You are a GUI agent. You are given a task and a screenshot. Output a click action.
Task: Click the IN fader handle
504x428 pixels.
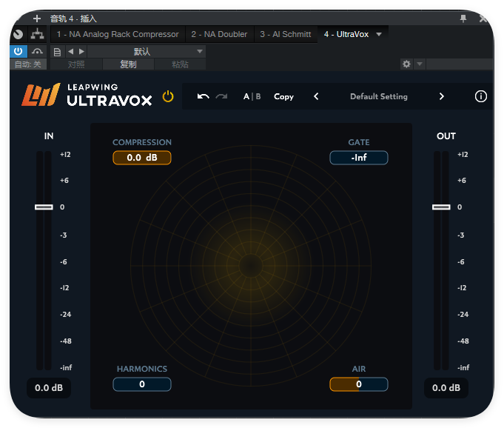pos(44,207)
